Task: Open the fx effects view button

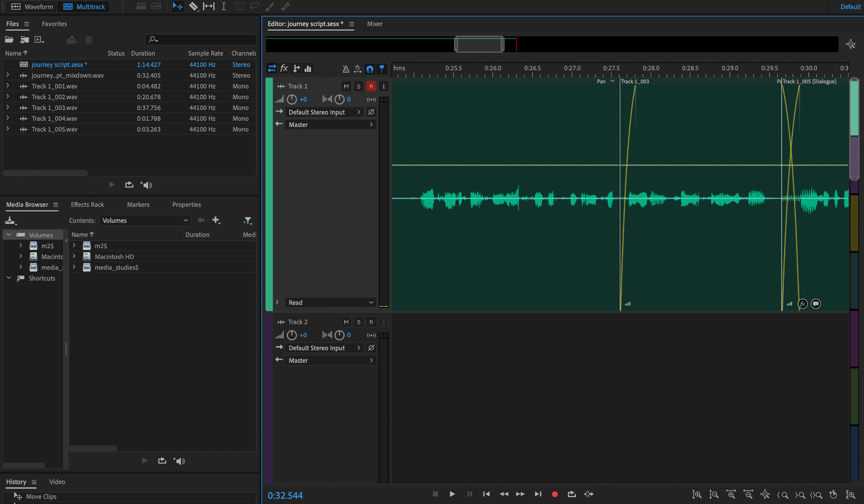Action: [x=284, y=68]
